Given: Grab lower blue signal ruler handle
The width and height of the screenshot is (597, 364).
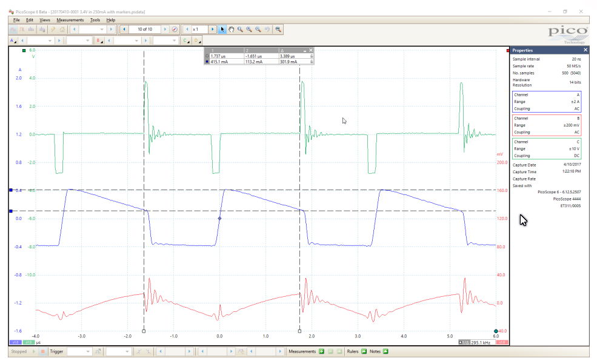Looking at the screenshot, I should click(x=11, y=211).
